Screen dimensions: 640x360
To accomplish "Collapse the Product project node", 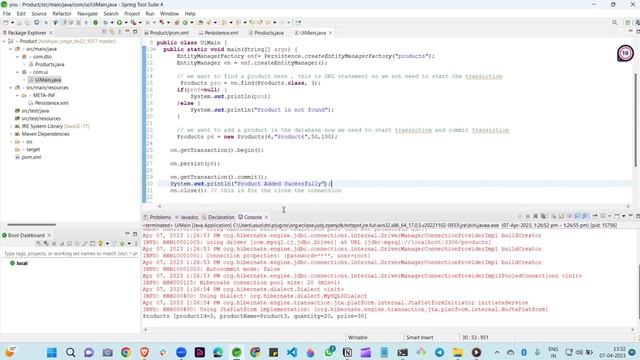I will pyautogui.click(x=4, y=41).
